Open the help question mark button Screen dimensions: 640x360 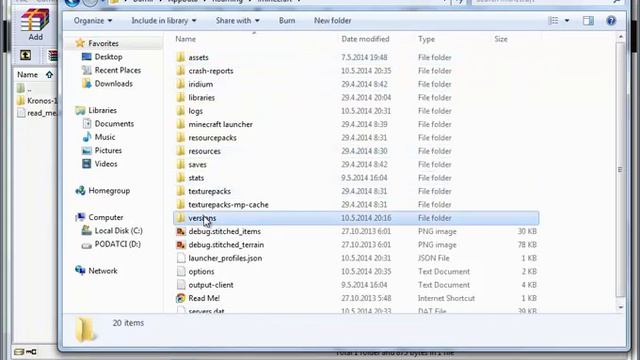point(611,20)
